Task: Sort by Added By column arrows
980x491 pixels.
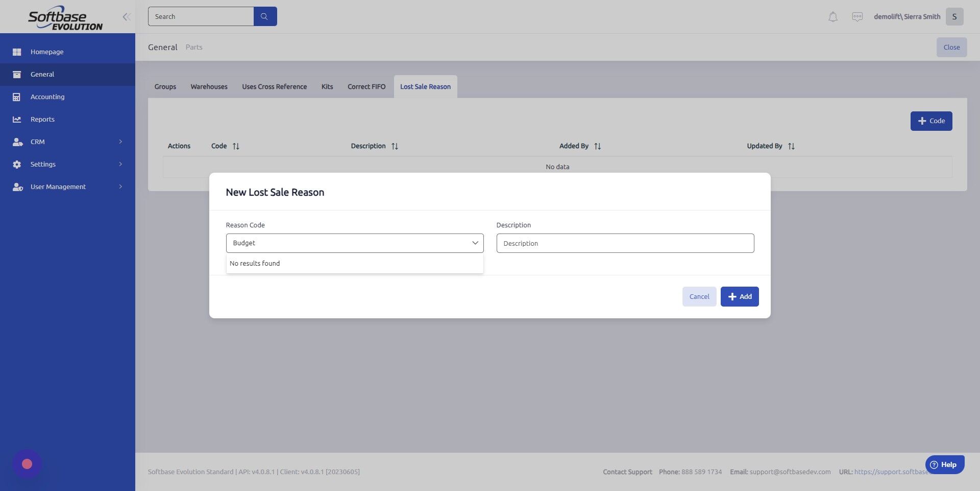Action: (x=597, y=146)
